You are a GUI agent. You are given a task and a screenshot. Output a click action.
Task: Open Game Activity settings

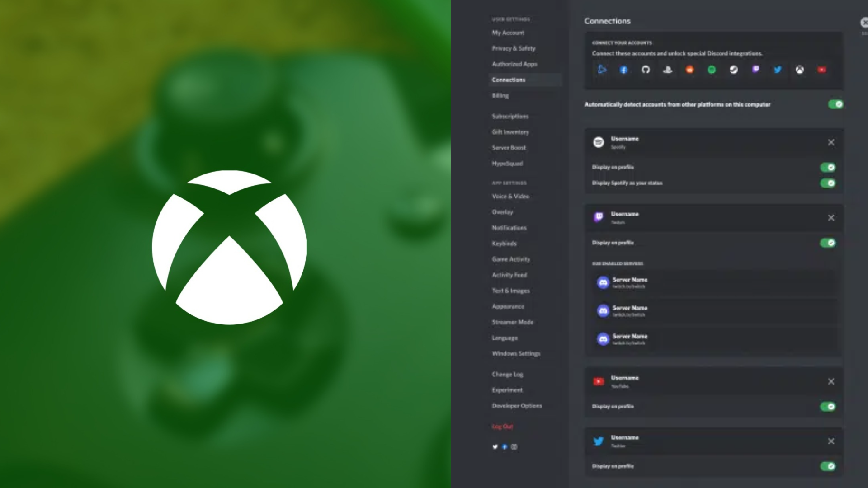tap(511, 259)
